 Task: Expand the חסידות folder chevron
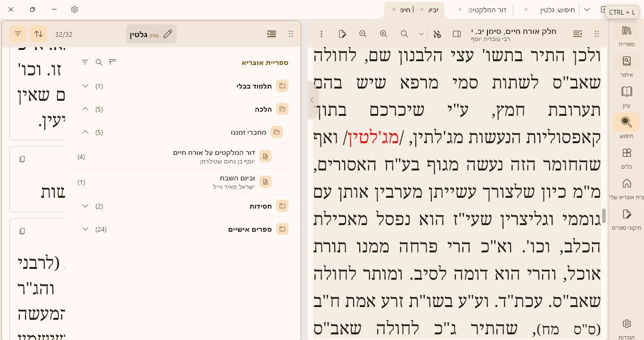[85, 206]
